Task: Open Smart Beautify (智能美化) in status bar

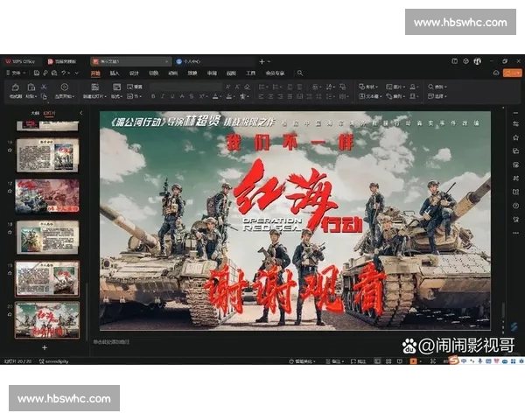Action: (302, 361)
